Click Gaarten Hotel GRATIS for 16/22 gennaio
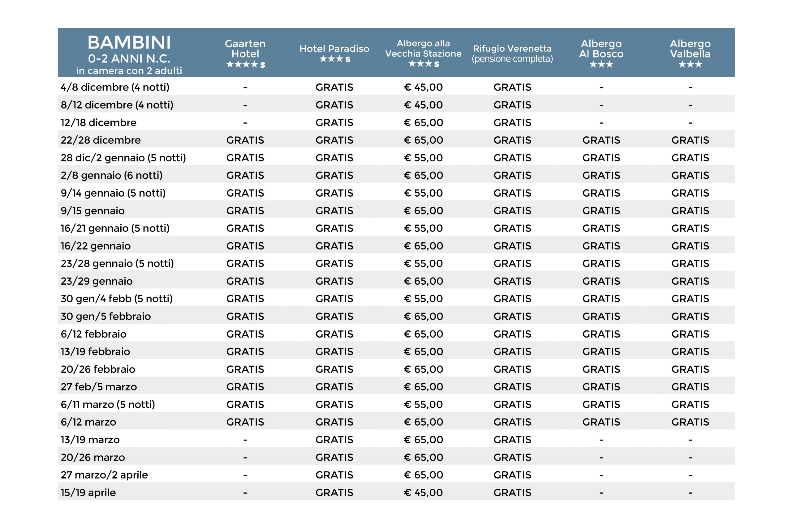Screen dimensions: 792x532 (245, 246)
